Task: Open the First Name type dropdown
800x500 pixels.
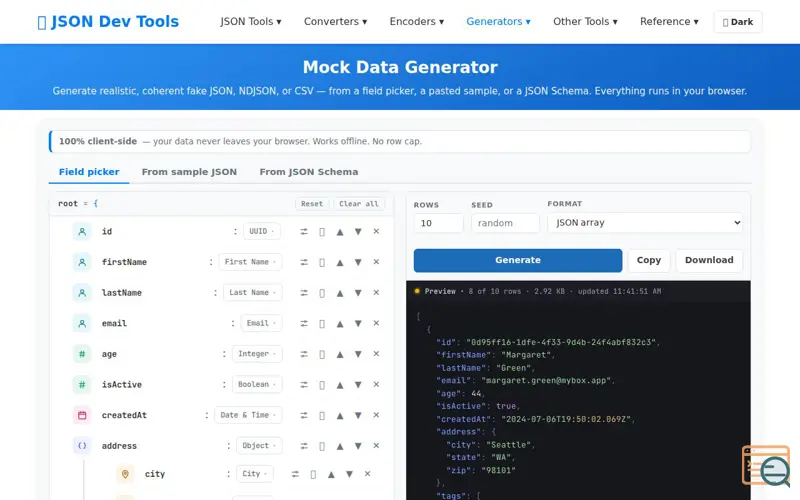Action: click(x=250, y=262)
